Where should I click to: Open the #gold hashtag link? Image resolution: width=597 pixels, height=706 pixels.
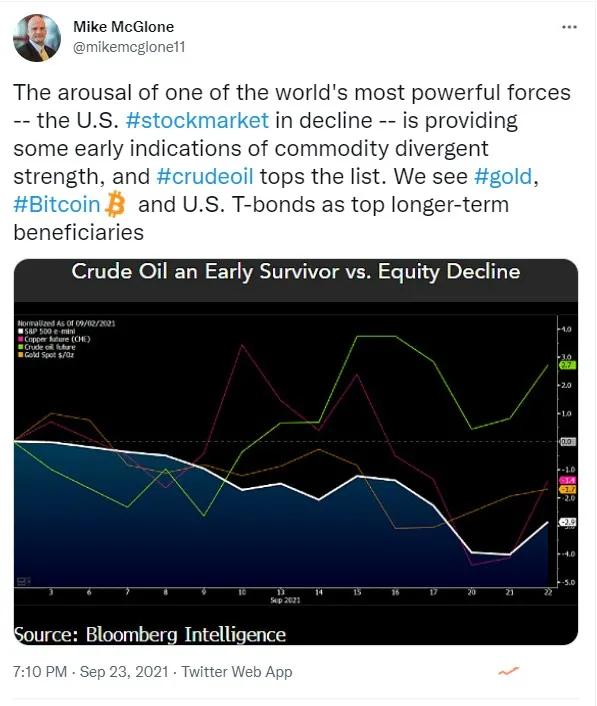pyautogui.click(x=503, y=176)
